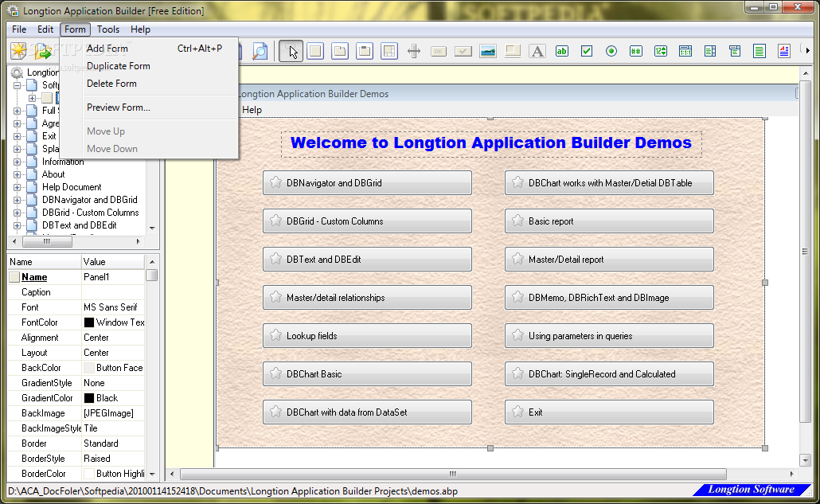Viewport: 820px width, 504px height.
Task: Click the BorderColor Button Highlight swatch
Action: pyautogui.click(x=89, y=474)
